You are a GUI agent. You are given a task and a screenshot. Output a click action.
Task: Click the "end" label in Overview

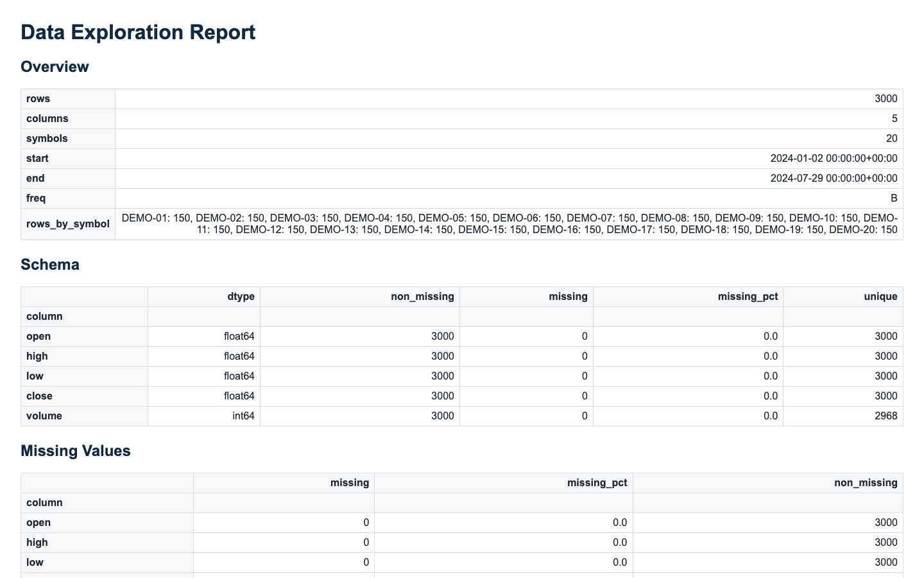(x=35, y=179)
